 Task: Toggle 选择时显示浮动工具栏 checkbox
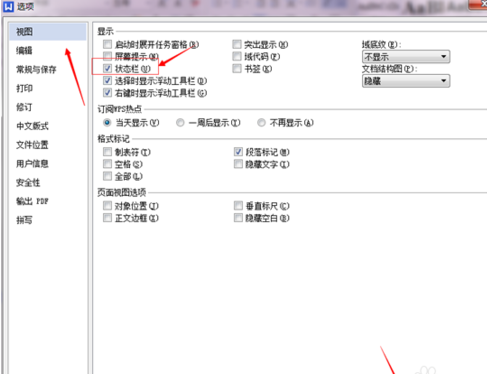(x=107, y=80)
